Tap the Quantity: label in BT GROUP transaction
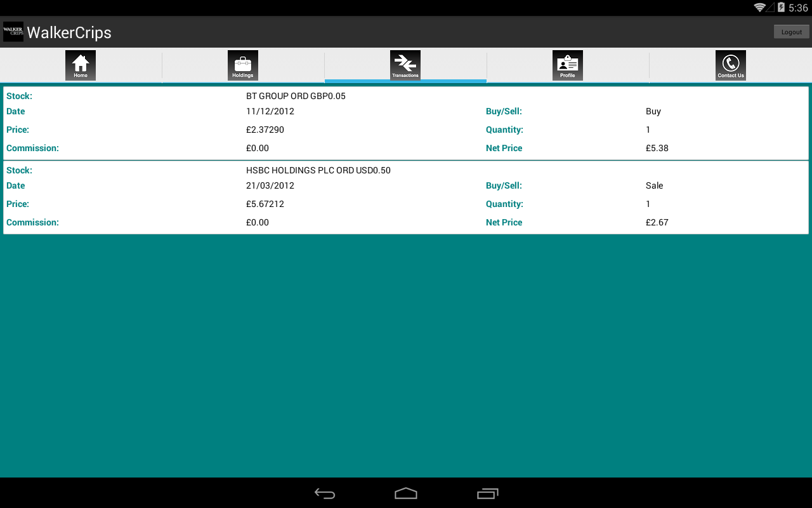The width and height of the screenshot is (812, 508). point(504,130)
